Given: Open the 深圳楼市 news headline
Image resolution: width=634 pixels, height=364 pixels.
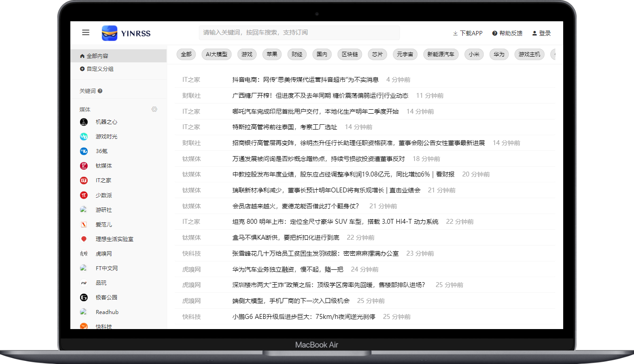Looking at the screenshot, I should (329, 285).
